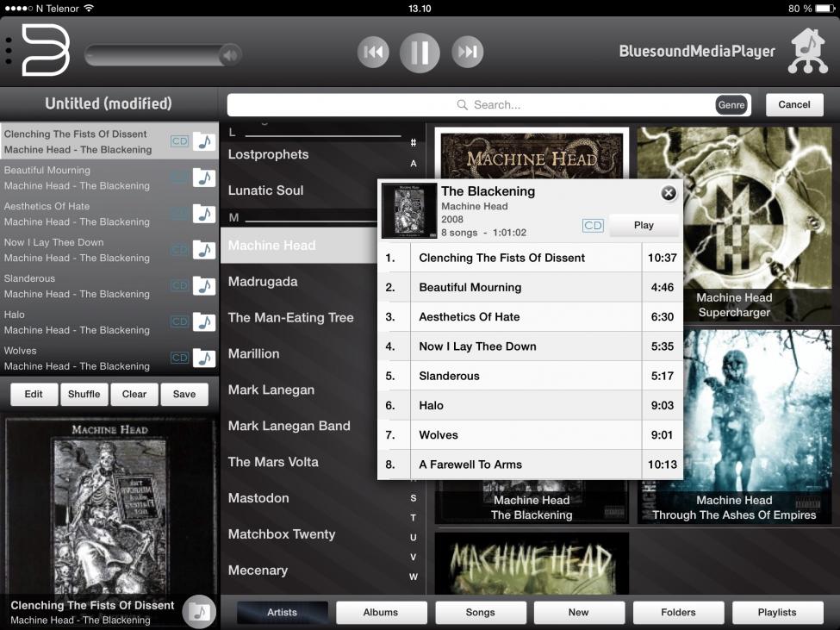Play track 2 Beautiful Mourning in popup
This screenshot has width=840, height=630.
531,287
